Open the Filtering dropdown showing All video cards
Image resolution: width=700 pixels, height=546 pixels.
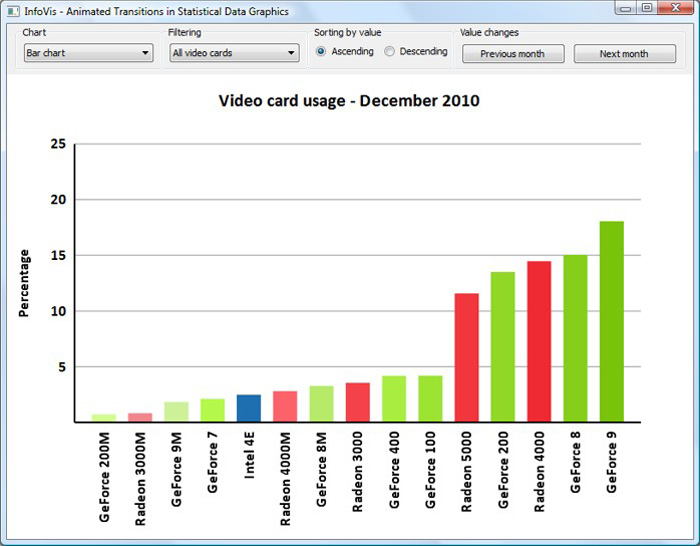(234, 53)
